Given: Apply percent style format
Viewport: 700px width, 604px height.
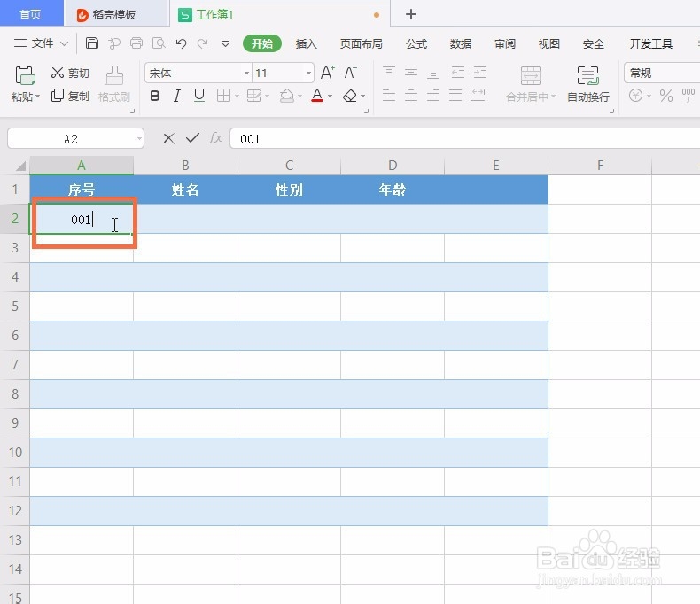Looking at the screenshot, I should [666, 96].
